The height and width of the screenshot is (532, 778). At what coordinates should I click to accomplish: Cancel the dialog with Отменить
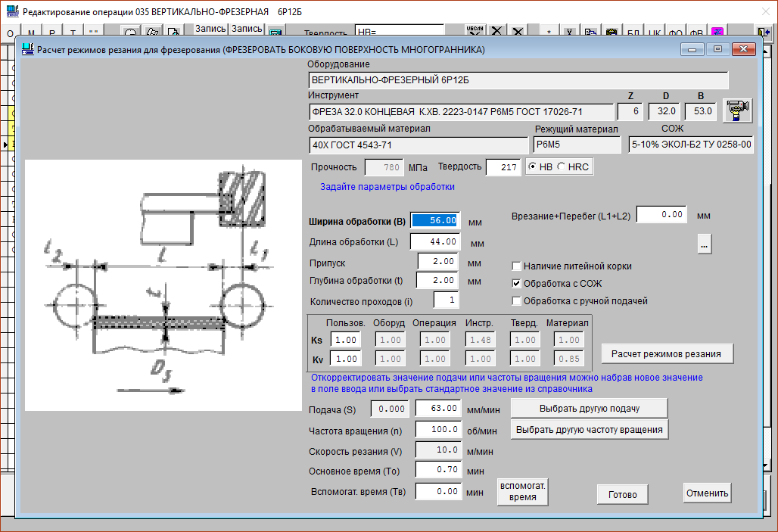[x=707, y=493]
